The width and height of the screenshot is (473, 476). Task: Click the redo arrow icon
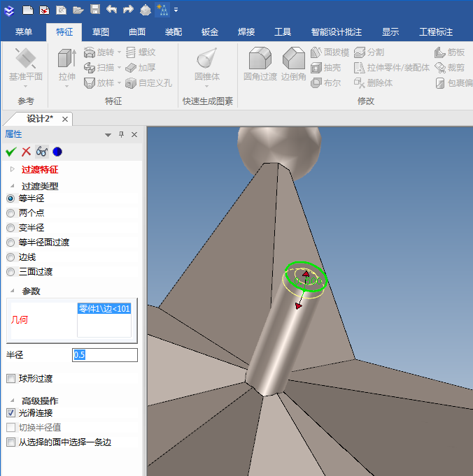pos(128,9)
